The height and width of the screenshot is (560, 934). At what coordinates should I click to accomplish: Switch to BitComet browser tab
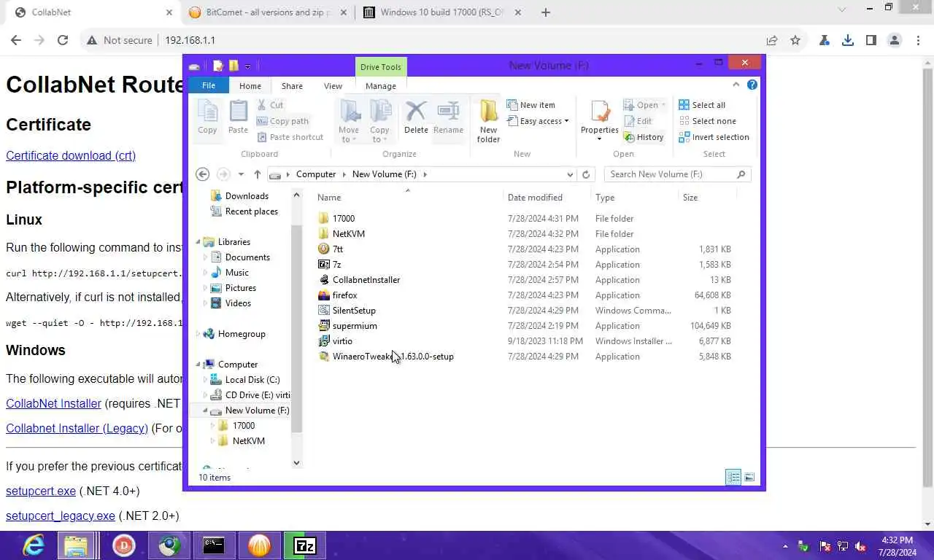tap(269, 12)
